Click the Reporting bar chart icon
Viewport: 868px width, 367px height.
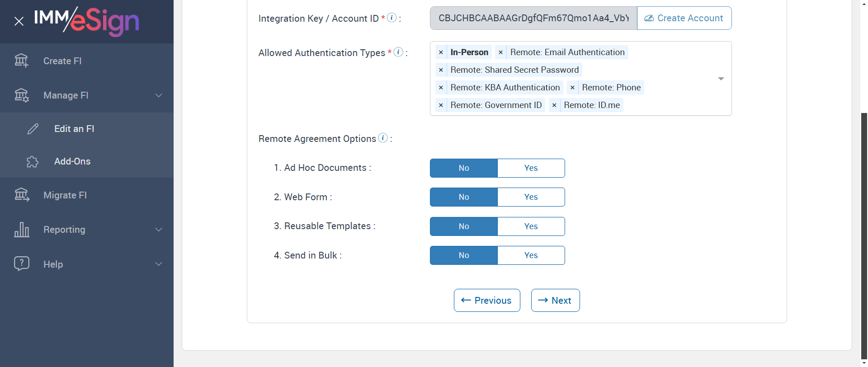click(21, 230)
